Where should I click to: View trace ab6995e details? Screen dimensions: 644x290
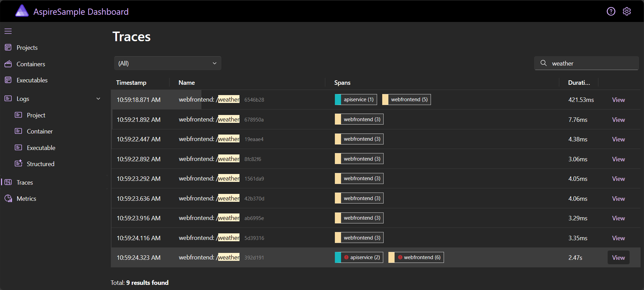618,218
